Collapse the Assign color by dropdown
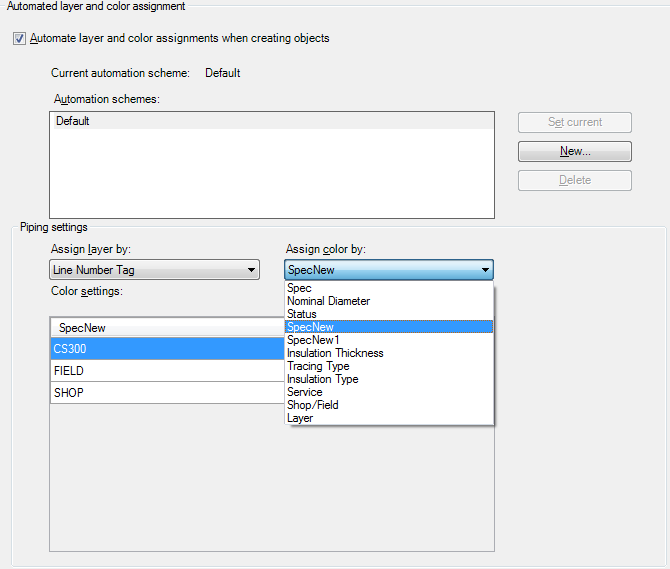 [x=485, y=270]
